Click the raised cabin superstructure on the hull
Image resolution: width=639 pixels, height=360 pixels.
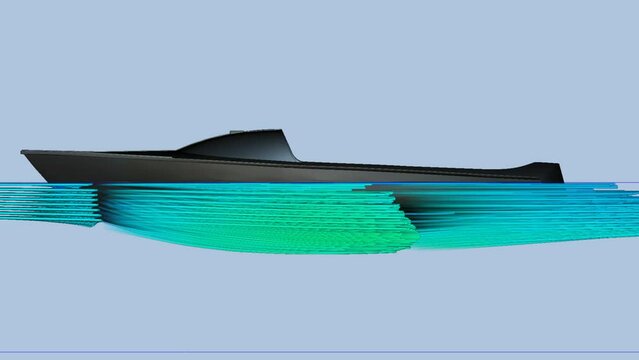(x=238, y=146)
